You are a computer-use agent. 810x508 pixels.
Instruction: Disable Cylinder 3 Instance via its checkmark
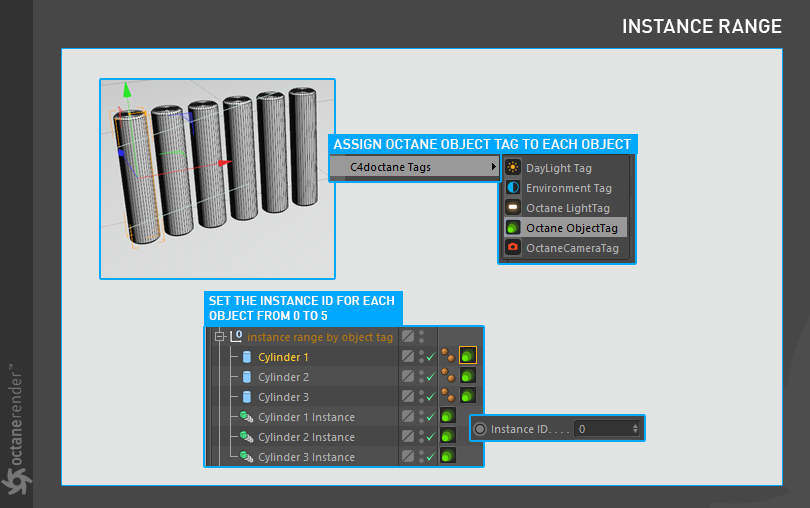pyautogui.click(x=430, y=456)
